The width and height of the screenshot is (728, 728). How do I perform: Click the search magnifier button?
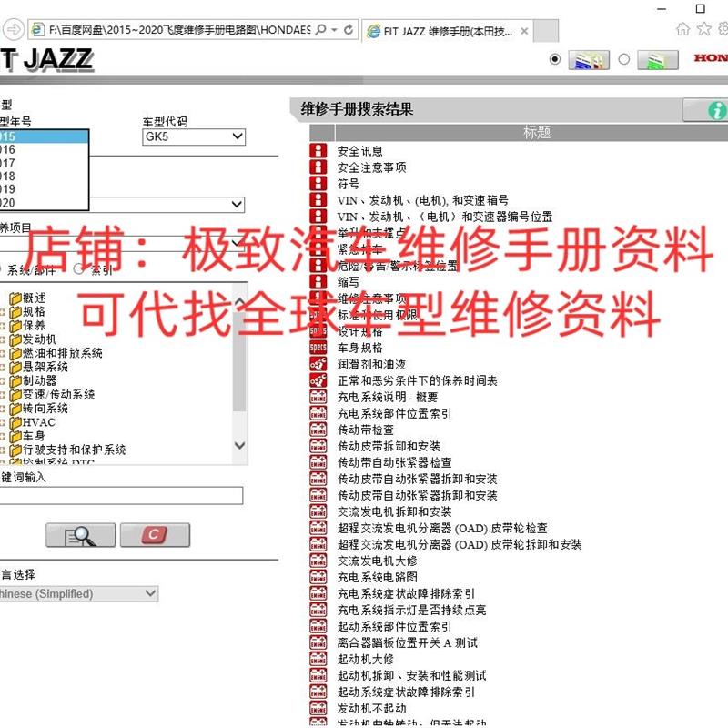click(x=81, y=535)
